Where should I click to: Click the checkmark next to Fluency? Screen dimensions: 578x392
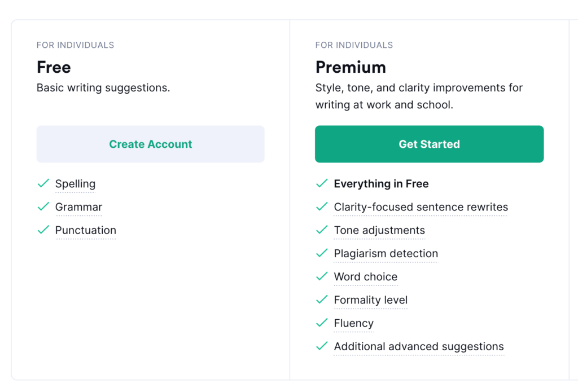tap(322, 323)
